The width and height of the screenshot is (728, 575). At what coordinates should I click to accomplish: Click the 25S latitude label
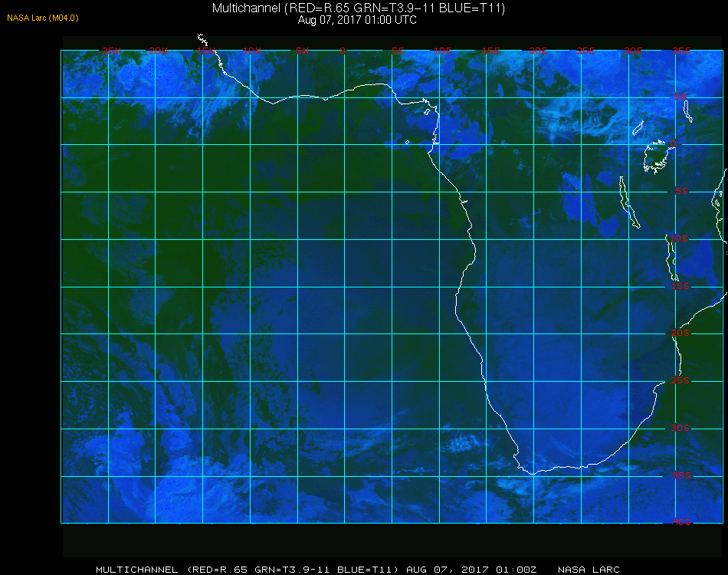pyautogui.click(x=680, y=380)
